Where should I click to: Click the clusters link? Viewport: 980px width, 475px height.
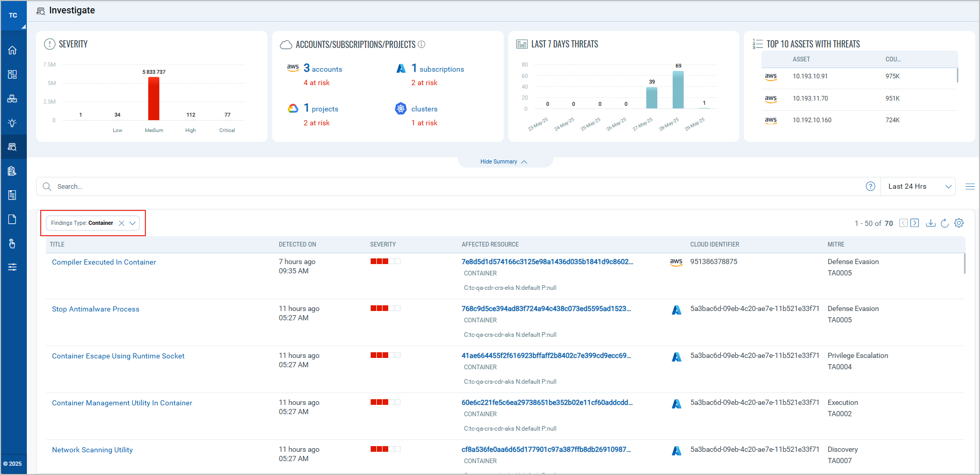pos(424,109)
